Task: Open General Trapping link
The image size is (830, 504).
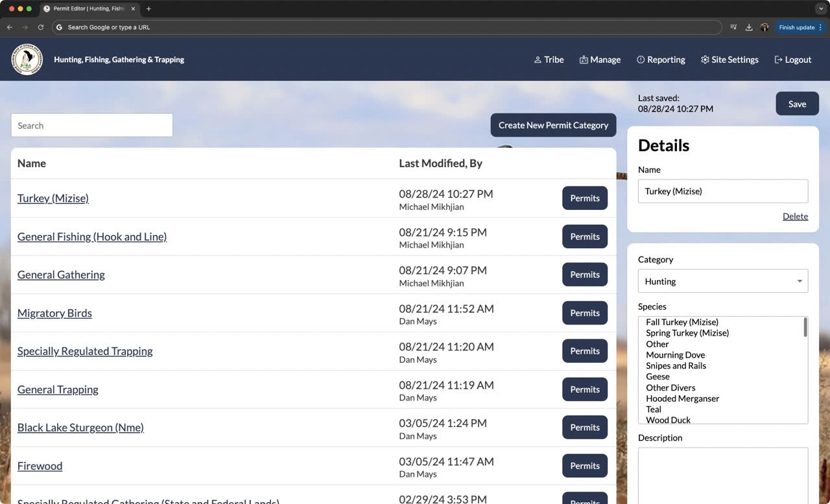Action: click(58, 389)
